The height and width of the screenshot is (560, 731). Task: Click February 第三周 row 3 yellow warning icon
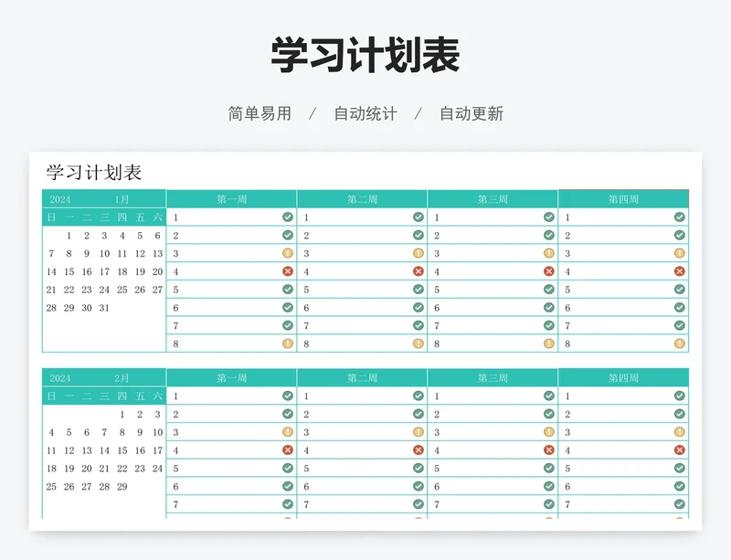(549, 432)
